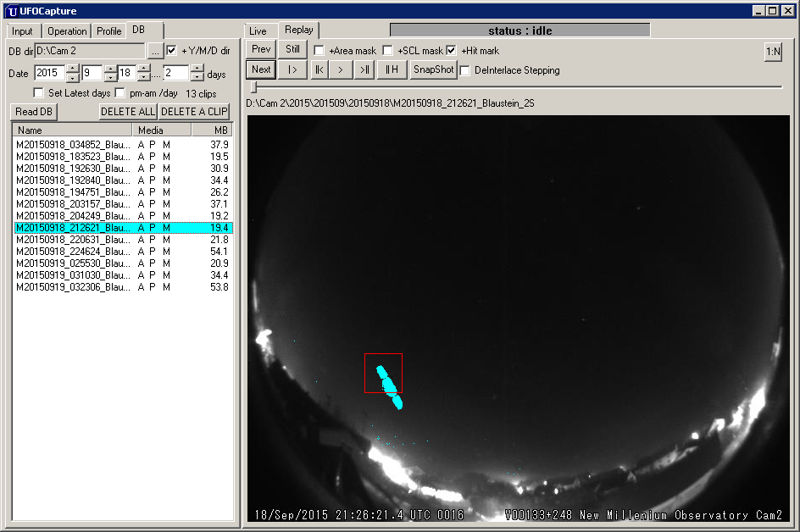The image size is (800, 532).
Task: Decrease the day-of-month stepper down
Action: pos(144,78)
